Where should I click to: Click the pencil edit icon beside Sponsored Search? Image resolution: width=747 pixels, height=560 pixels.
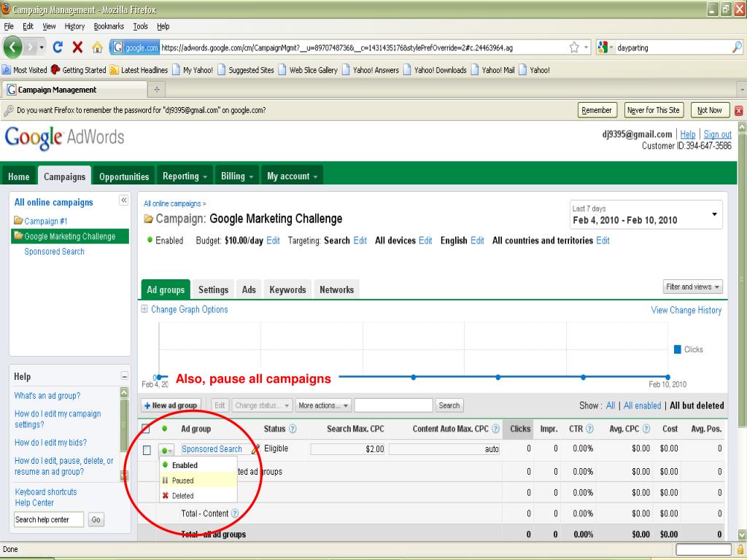(255, 448)
